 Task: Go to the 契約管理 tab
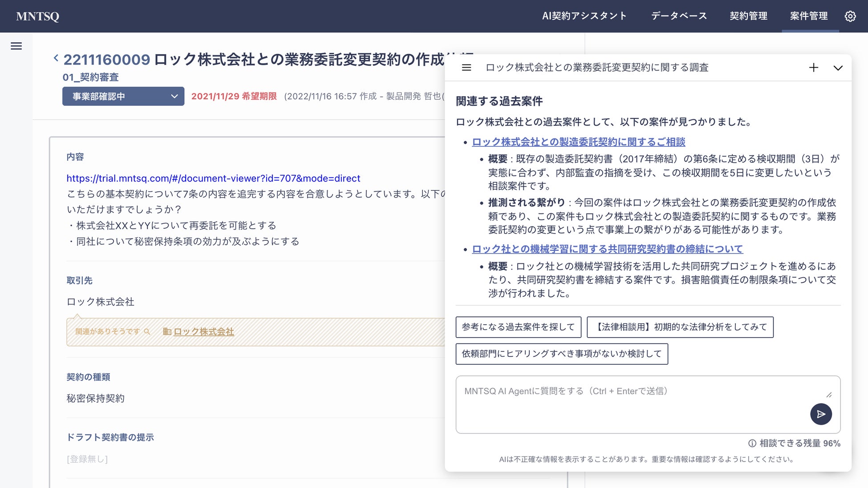coord(748,16)
